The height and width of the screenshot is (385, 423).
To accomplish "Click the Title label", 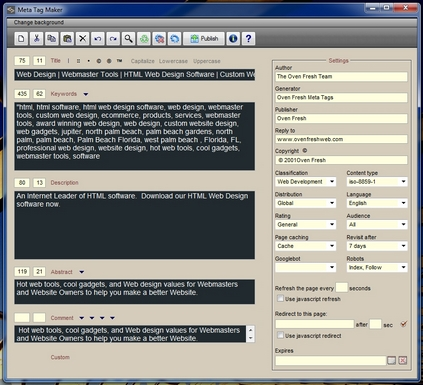I will (x=56, y=61).
